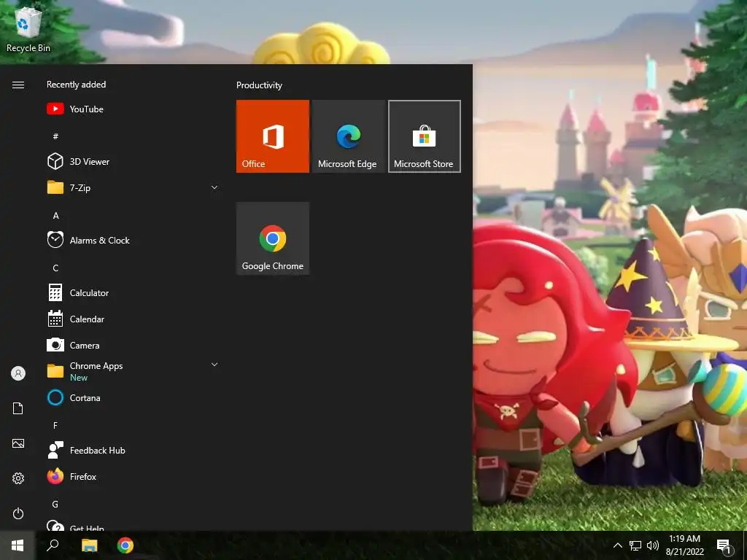Open Feedback Hub app
The height and width of the screenshot is (560, 747).
[x=133, y=450]
